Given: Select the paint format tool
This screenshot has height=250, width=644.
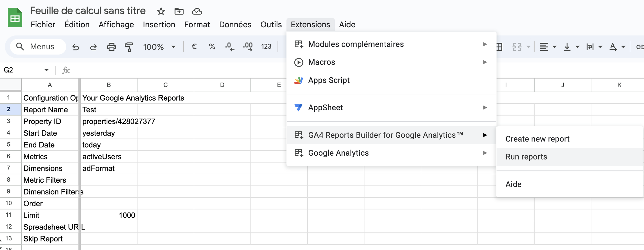Looking at the screenshot, I should click(129, 47).
